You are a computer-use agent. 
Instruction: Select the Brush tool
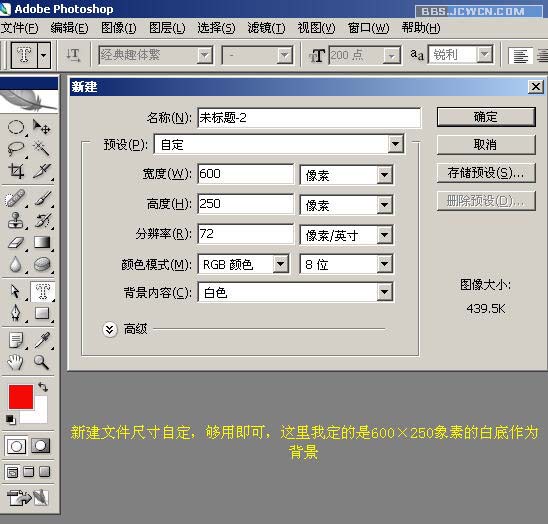click(x=42, y=199)
